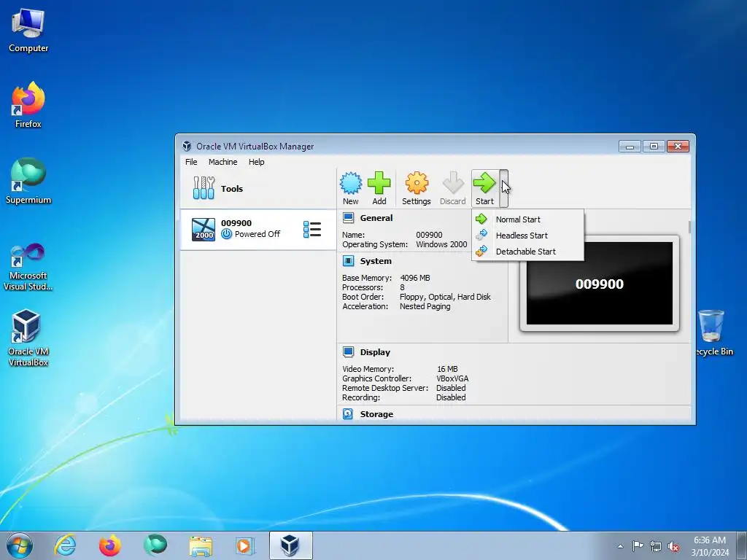The width and height of the screenshot is (747, 560).
Task: Open Firefox from the taskbar
Action: coord(110,545)
